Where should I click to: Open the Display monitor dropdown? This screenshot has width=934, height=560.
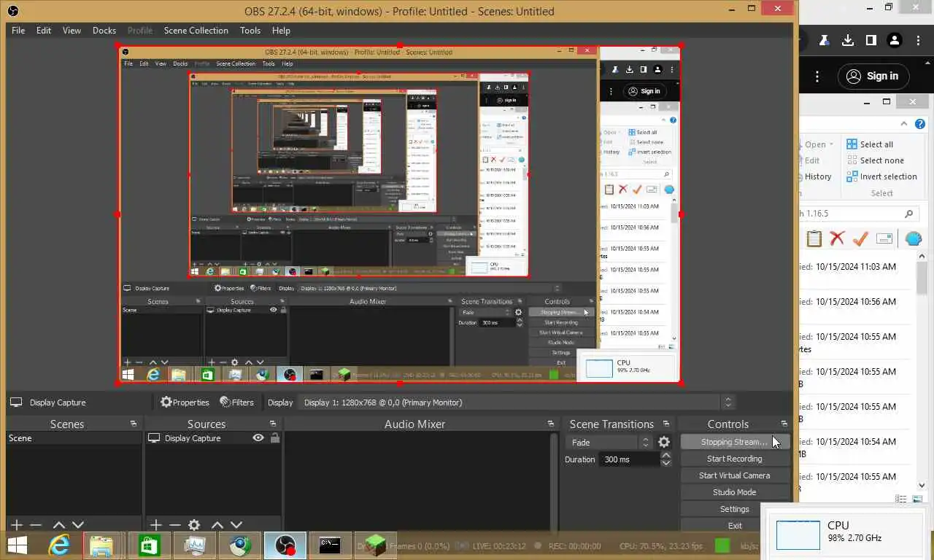point(517,402)
